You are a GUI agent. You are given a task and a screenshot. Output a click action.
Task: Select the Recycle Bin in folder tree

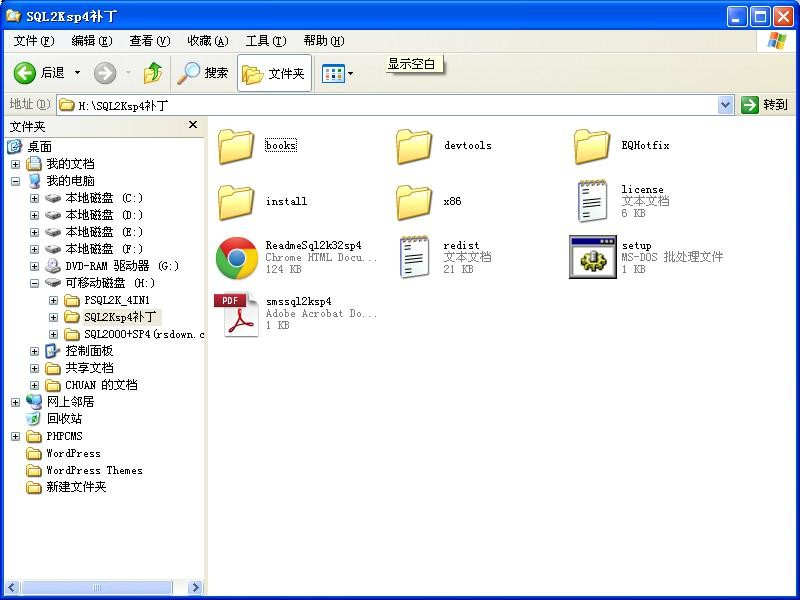[64, 419]
